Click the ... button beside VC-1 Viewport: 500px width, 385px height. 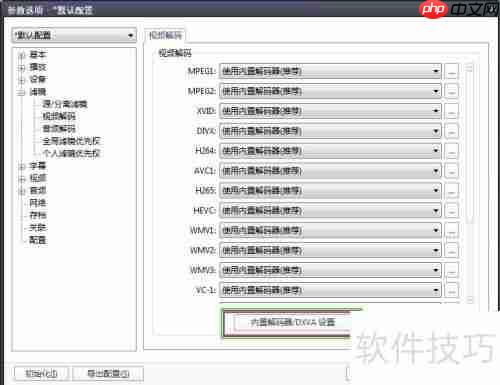451,290
